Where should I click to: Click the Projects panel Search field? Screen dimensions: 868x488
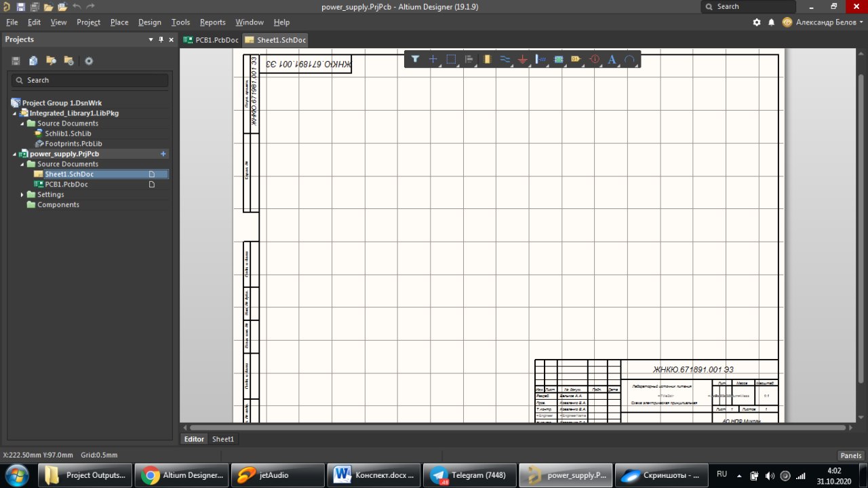point(90,80)
